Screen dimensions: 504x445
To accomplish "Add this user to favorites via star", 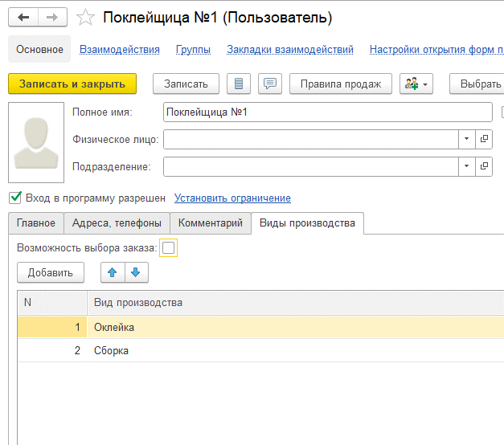I will (x=84, y=18).
